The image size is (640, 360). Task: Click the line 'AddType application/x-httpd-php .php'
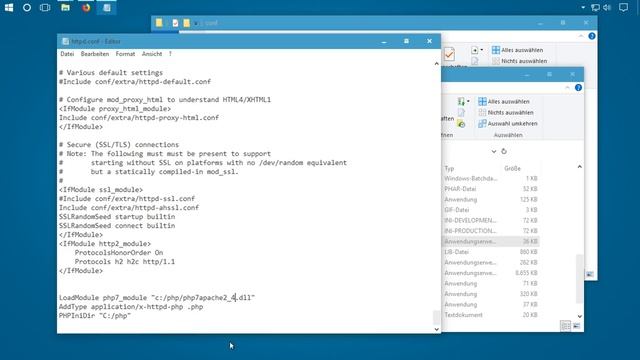coord(131,307)
